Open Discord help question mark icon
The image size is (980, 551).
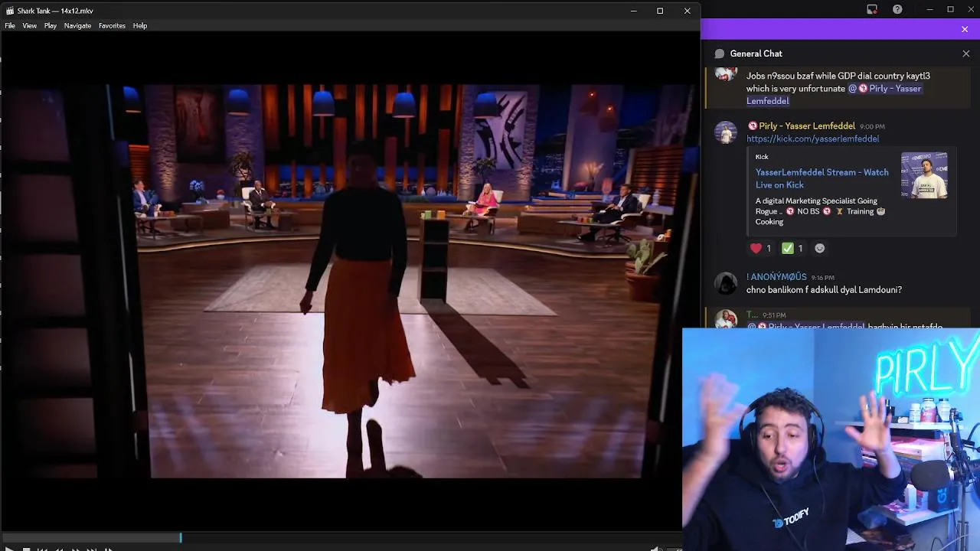897,9
